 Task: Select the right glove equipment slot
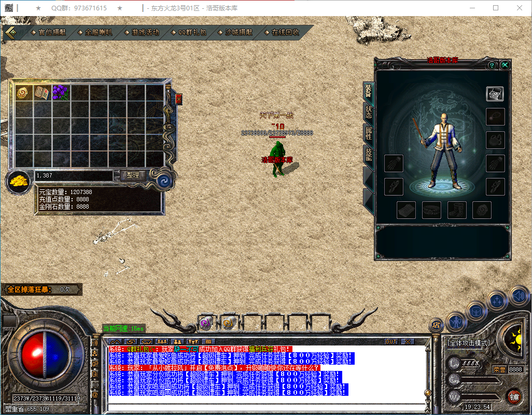coord(495,163)
